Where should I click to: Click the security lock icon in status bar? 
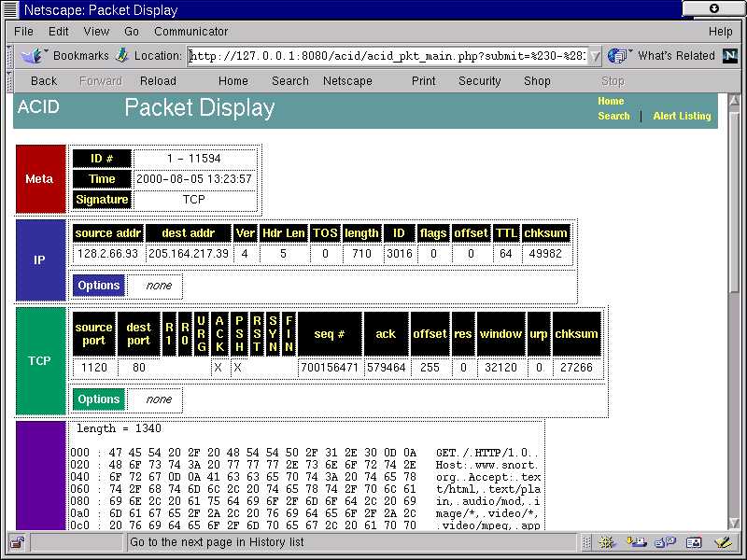16,542
